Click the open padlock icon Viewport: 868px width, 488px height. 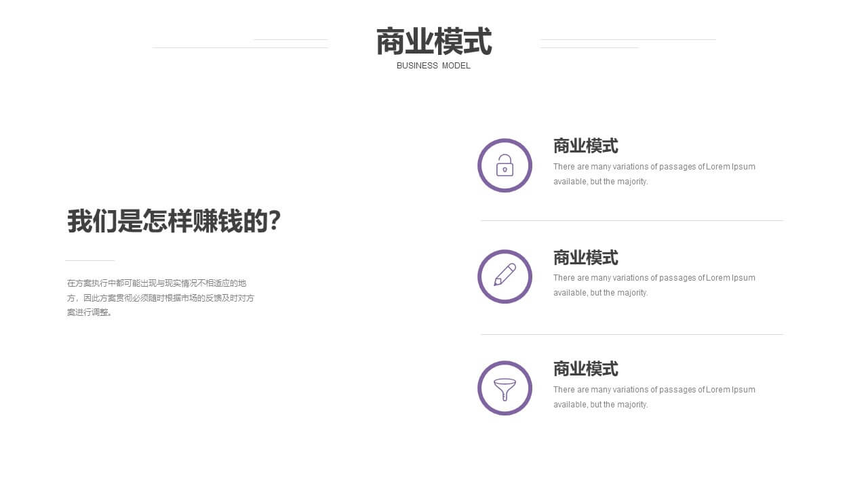505,165
